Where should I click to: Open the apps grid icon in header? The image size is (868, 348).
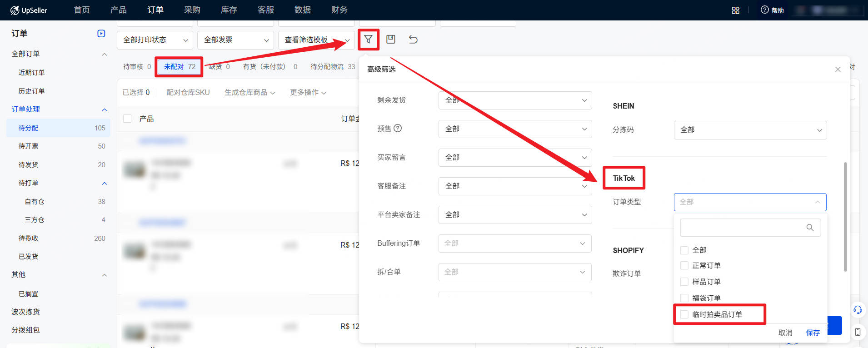tap(736, 10)
